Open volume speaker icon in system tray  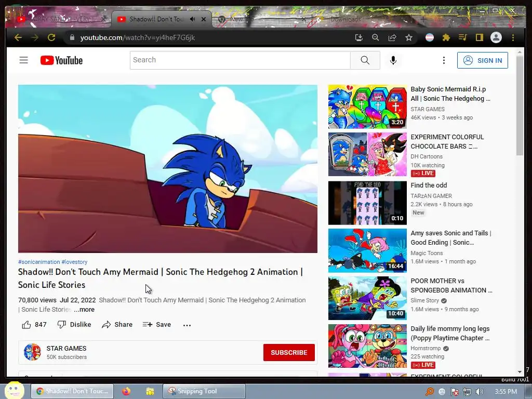coord(480,392)
